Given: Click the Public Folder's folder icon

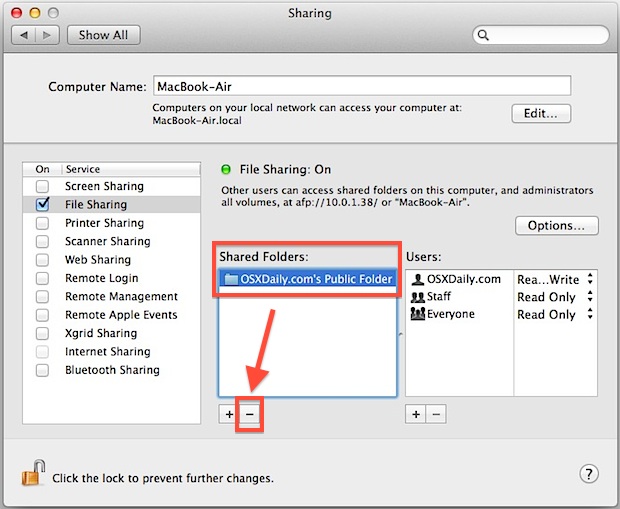Looking at the screenshot, I should [x=231, y=279].
